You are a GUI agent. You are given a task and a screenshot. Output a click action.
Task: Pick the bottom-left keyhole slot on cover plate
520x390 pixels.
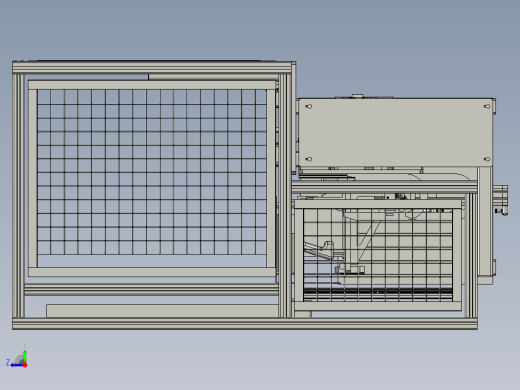[x=309, y=159]
